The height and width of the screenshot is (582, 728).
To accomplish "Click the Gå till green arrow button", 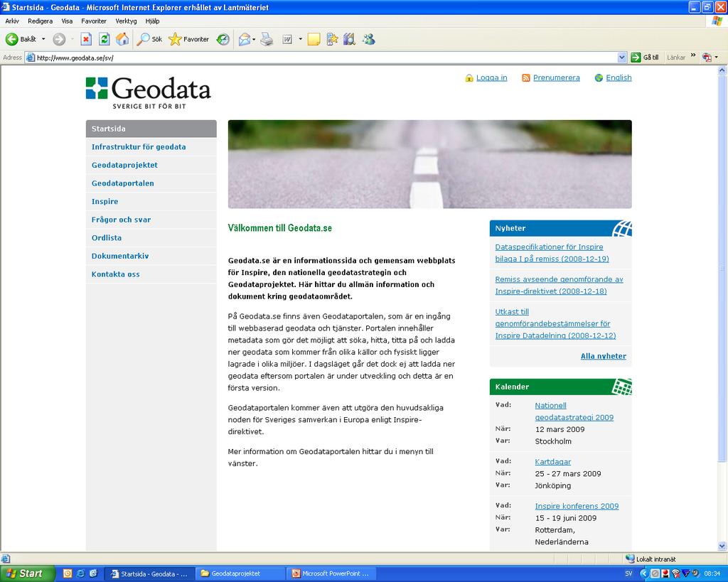I will coord(645,58).
